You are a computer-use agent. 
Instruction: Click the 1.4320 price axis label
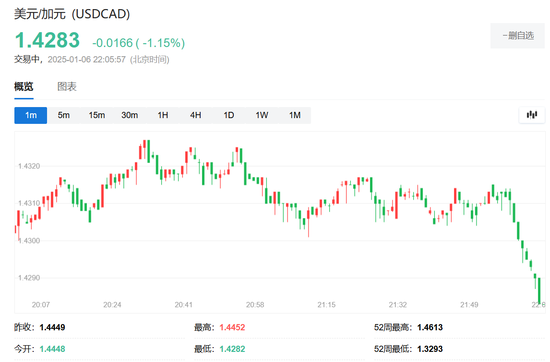(29, 166)
